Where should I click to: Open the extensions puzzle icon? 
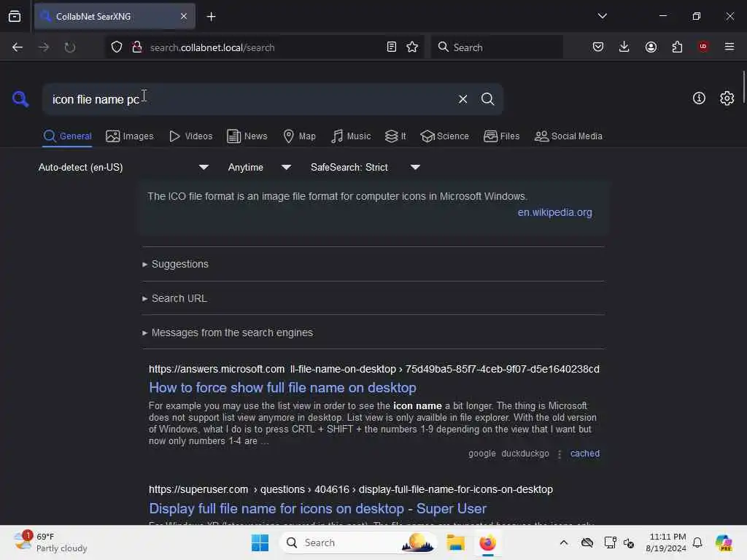677,47
